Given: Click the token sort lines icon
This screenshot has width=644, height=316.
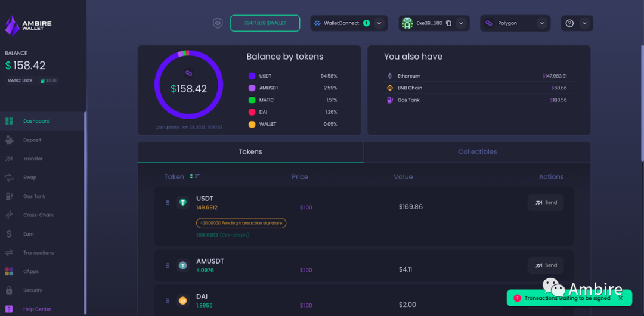Looking at the screenshot, I should tap(197, 176).
